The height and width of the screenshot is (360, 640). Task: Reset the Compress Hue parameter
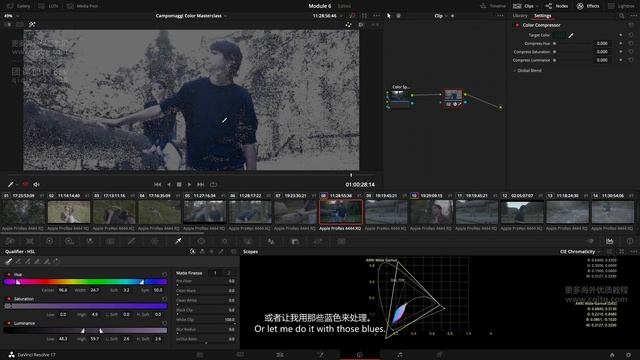click(x=631, y=43)
